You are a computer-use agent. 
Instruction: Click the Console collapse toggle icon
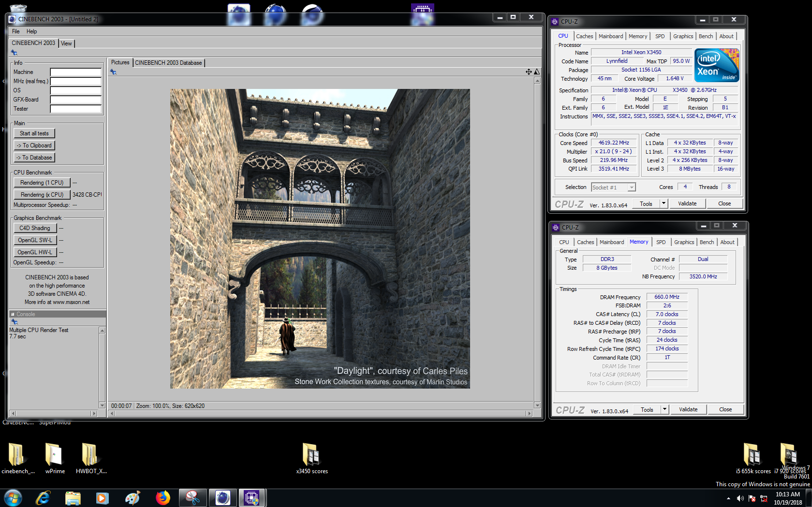pyautogui.click(x=13, y=314)
